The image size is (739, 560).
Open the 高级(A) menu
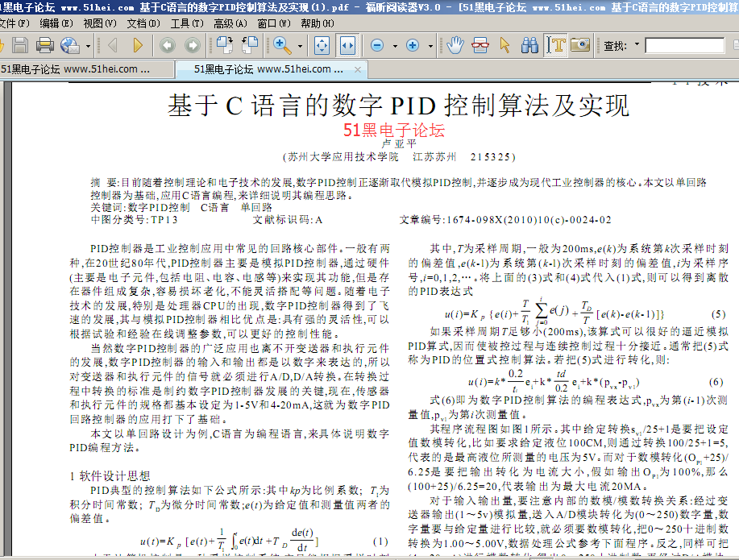(x=230, y=23)
